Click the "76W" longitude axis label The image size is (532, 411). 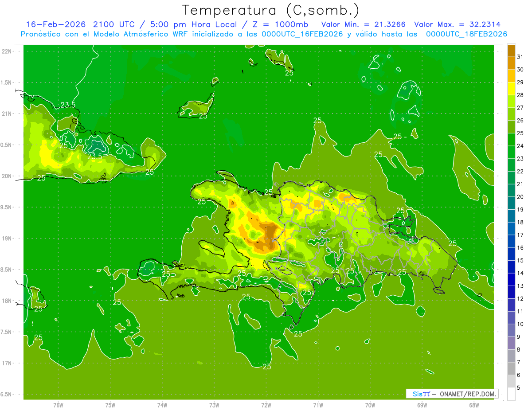coord(58,405)
